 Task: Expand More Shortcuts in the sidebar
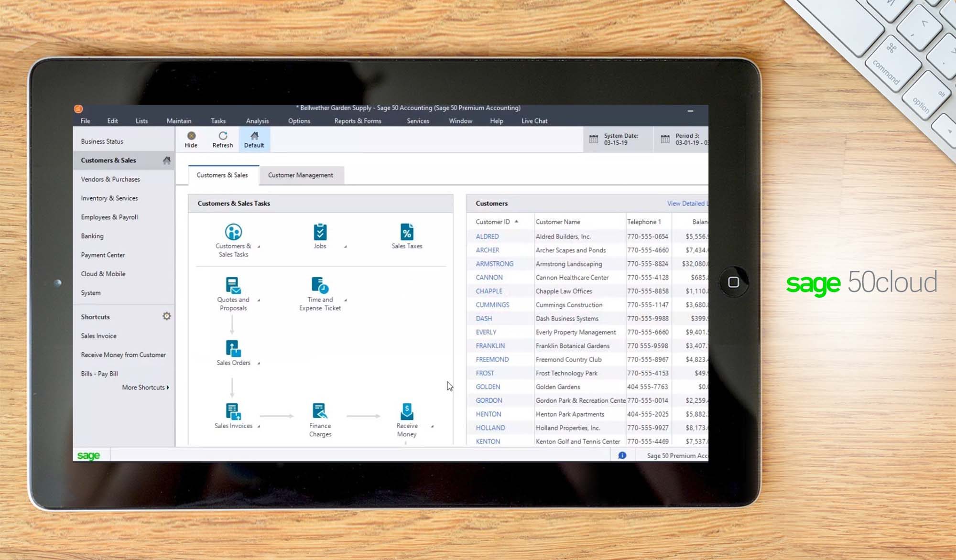[x=146, y=388]
